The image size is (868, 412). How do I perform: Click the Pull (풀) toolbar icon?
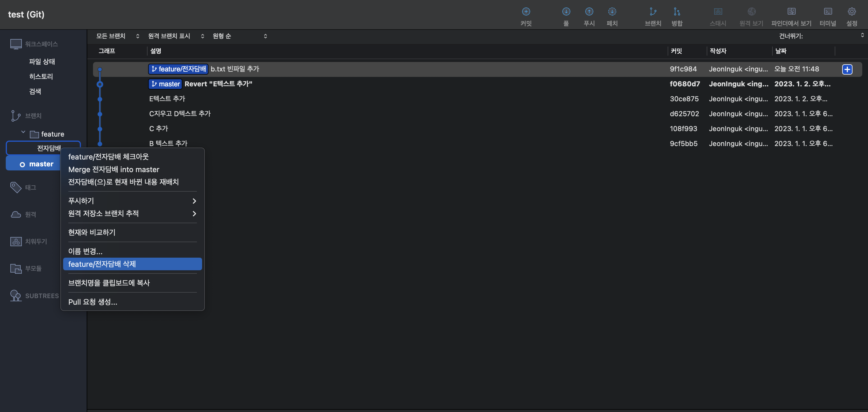coord(566,12)
